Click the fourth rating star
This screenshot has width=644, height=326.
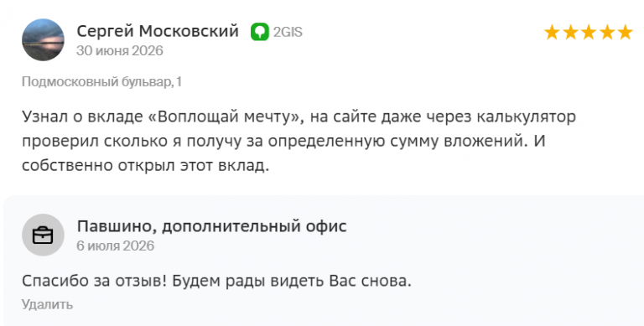pyautogui.click(x=606, y=32)
